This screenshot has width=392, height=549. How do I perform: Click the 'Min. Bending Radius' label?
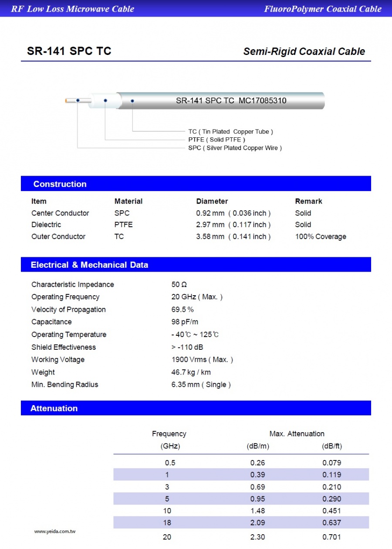[x=65, y=385]
